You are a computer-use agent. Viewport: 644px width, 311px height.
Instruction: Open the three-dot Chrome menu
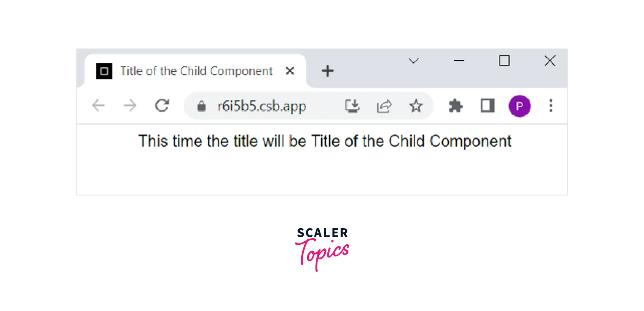(551, 105)
